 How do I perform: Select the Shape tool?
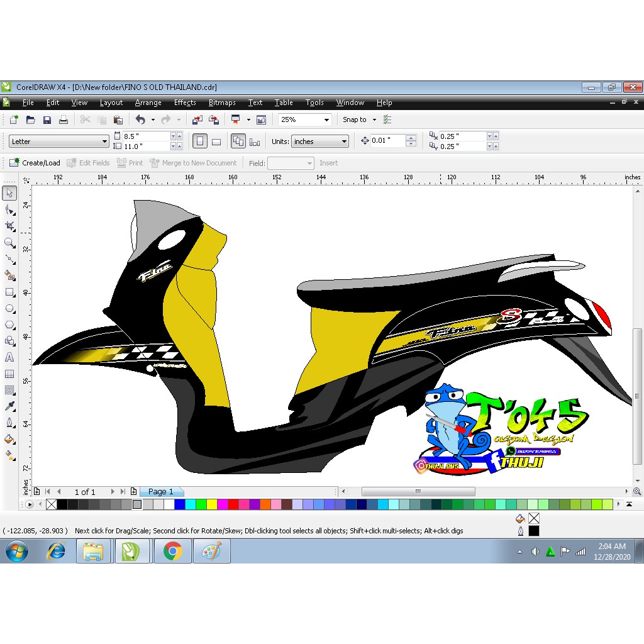[x=9, y=210]
